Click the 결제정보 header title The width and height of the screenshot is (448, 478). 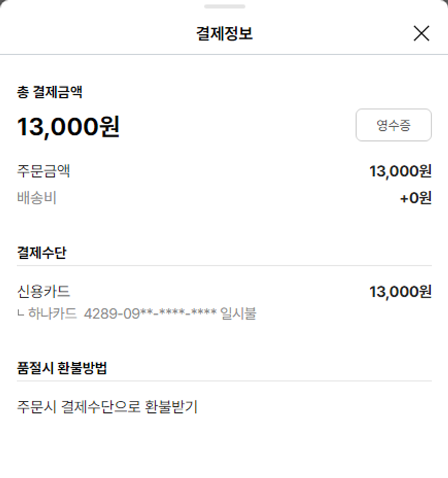coord(224,33)
